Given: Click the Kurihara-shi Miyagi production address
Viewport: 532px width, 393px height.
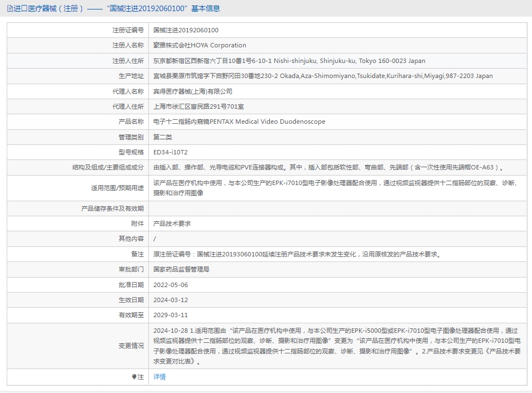Looking at the screenshot, I should pos(323,76).
